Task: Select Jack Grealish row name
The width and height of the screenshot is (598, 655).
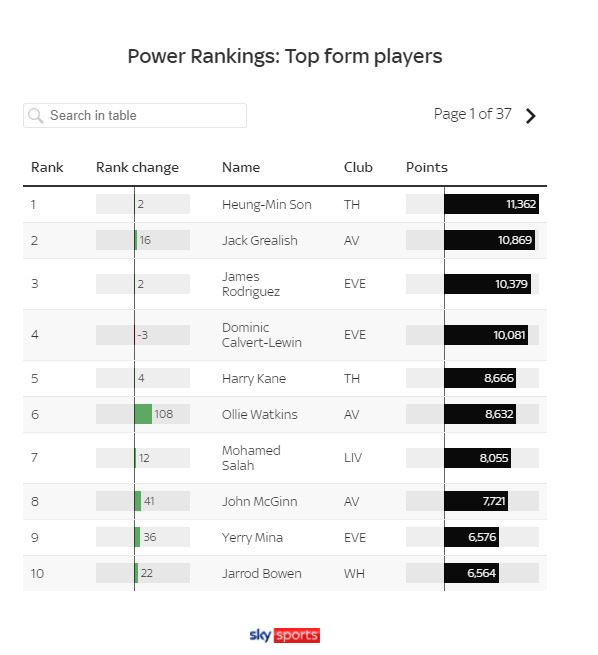Action: 260,241
